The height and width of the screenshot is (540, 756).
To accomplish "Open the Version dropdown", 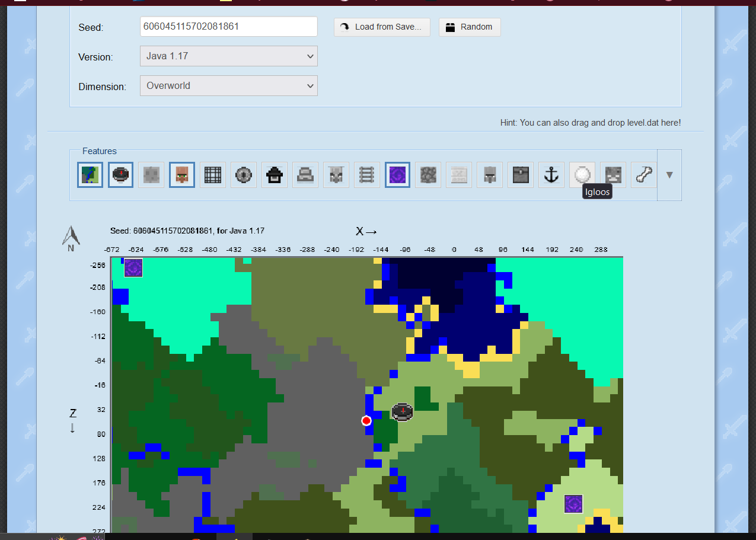I will [x=229, y=56].
